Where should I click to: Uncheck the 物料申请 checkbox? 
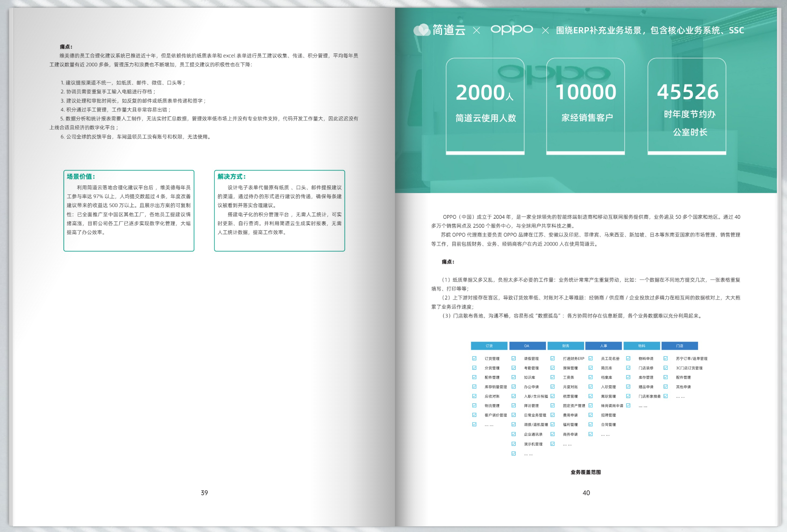pos(628,358)
